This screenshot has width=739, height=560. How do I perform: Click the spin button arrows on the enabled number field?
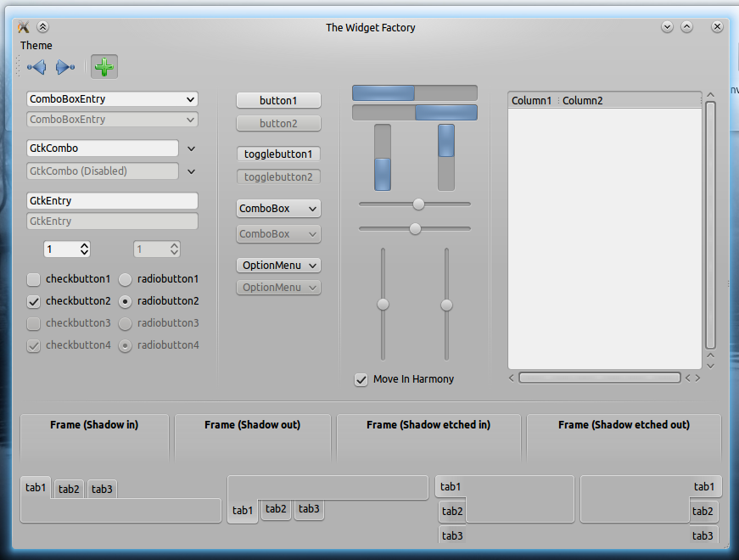pyautogui.click(x=84, y=249)
